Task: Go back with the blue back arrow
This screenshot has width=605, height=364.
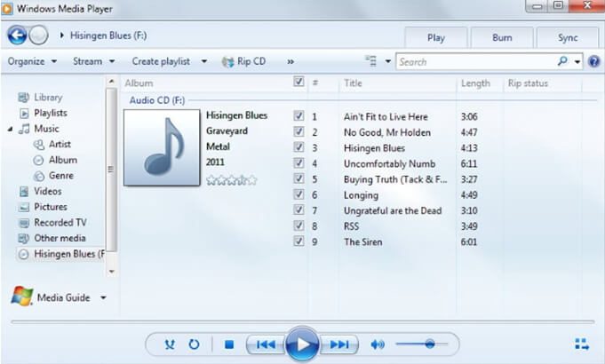Action: pos(18,36)
